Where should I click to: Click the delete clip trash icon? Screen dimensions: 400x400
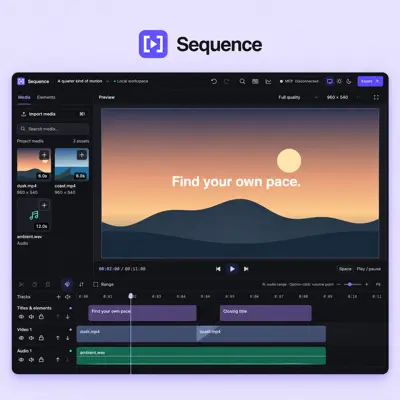(x=48, y=284)
